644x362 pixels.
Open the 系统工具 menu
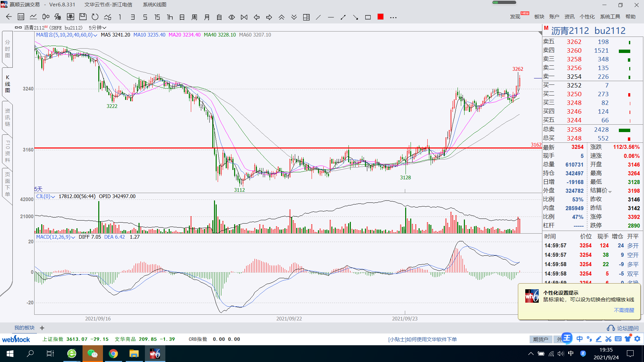[610, 17]
